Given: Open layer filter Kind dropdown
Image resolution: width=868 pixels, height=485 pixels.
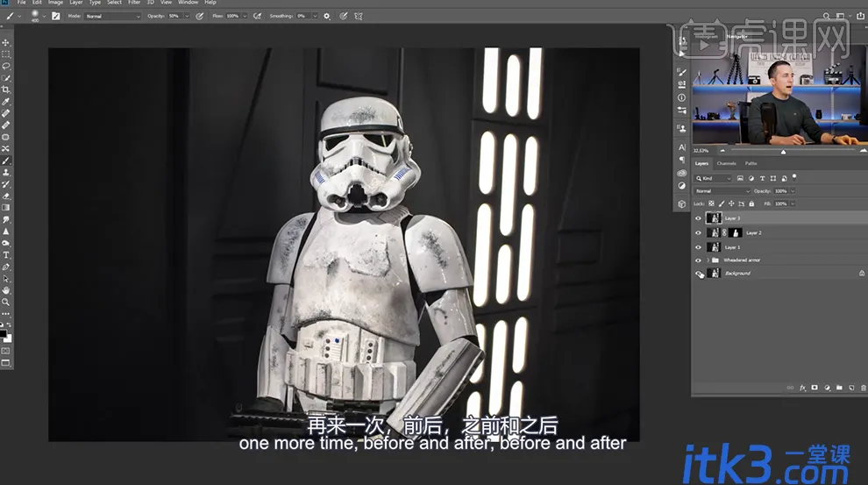Looking at the screenshot, I should 714,178.
